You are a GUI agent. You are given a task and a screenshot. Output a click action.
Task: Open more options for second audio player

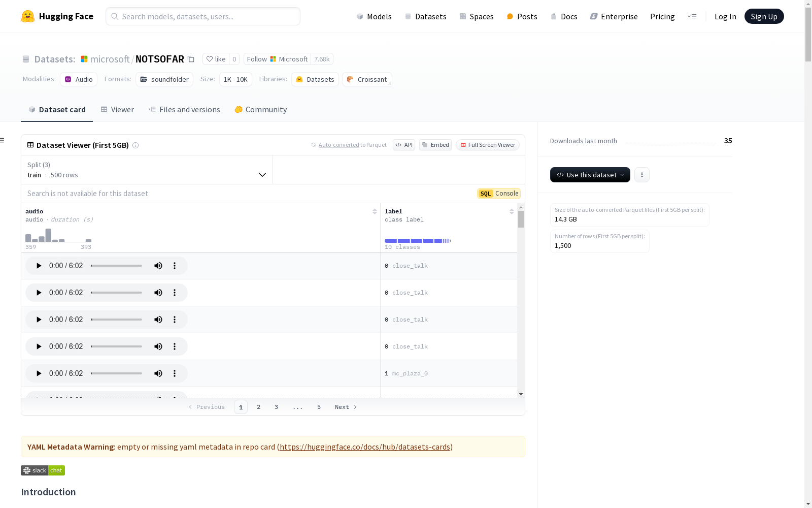pos(175,293)
